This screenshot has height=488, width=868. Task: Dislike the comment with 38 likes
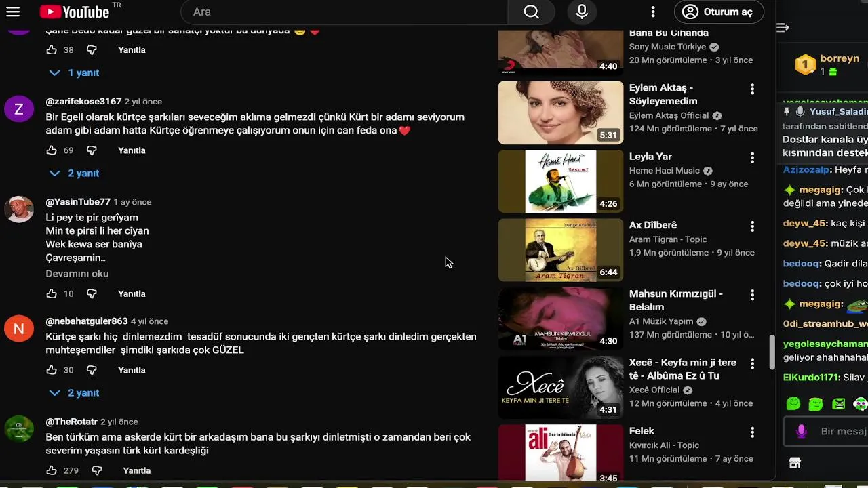coord(92,49)
